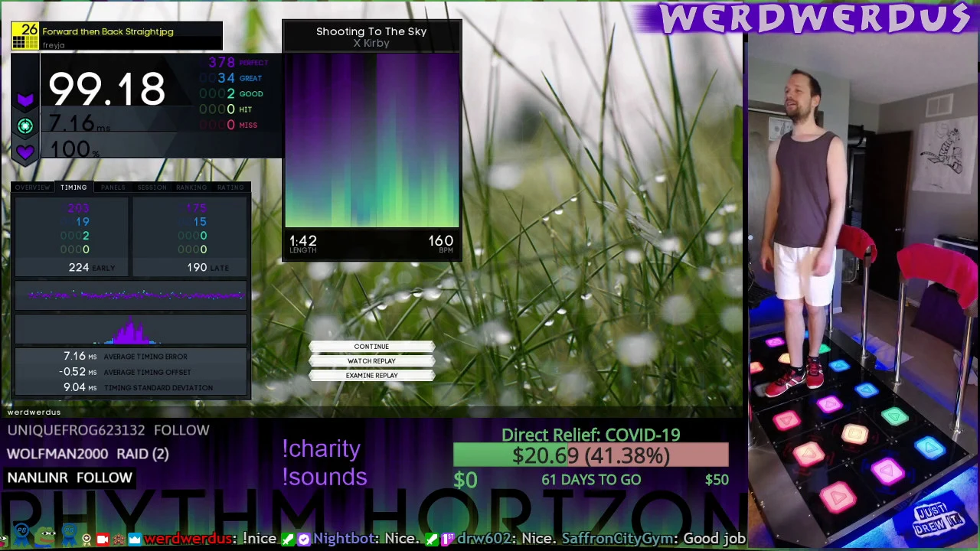Click the green sword moderator badge before Nightbot
The width and height of the screenshot is (980, 551).
pos(288,539)
